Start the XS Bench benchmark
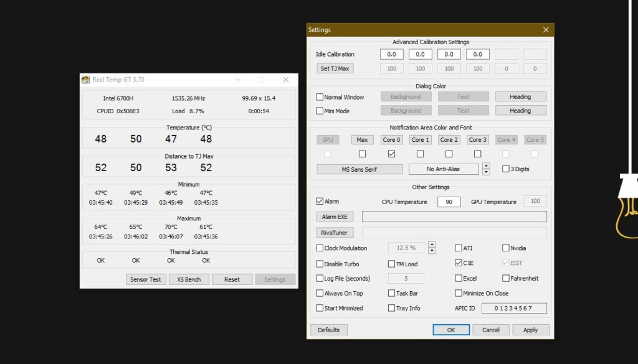 tap(189, 279)
